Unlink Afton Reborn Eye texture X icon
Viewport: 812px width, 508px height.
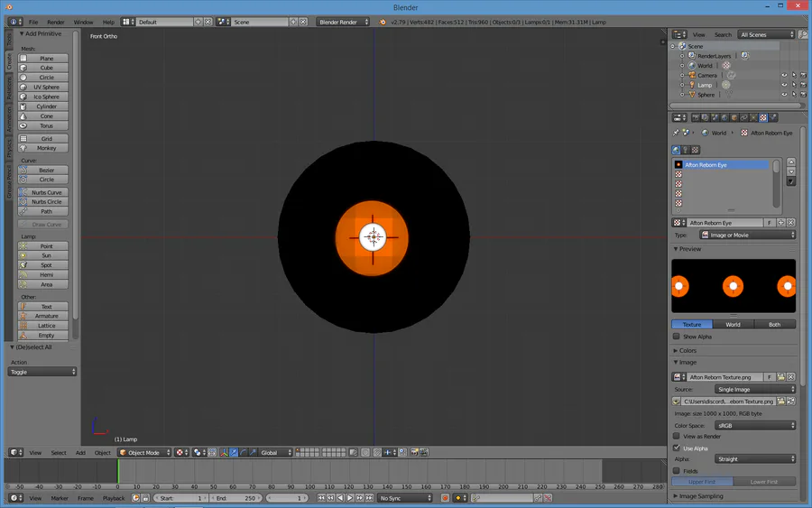coord(790,223)
